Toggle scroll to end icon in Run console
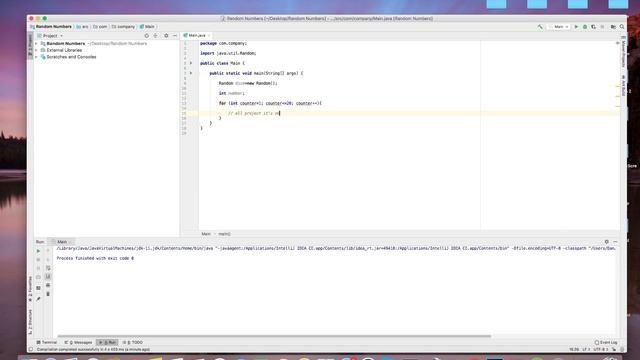Image resolution: width=640 pixels, height=360 pixels. (x=48, y=277)
